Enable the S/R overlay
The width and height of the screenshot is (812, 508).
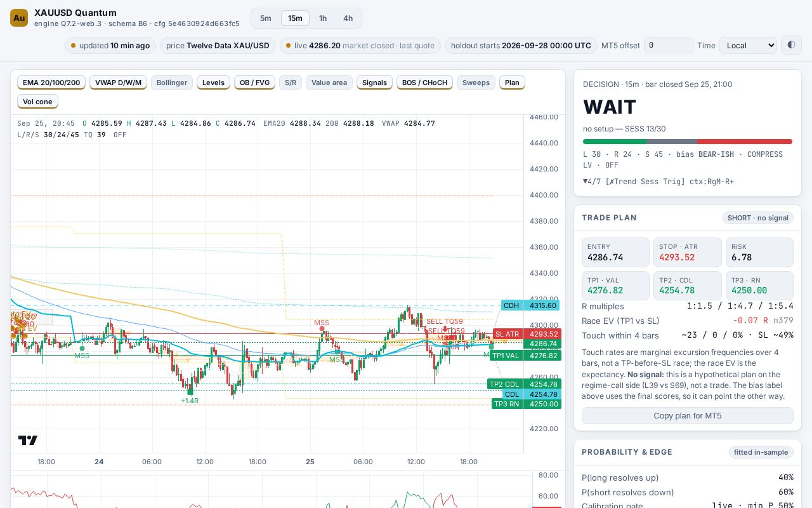click(291, 83)
